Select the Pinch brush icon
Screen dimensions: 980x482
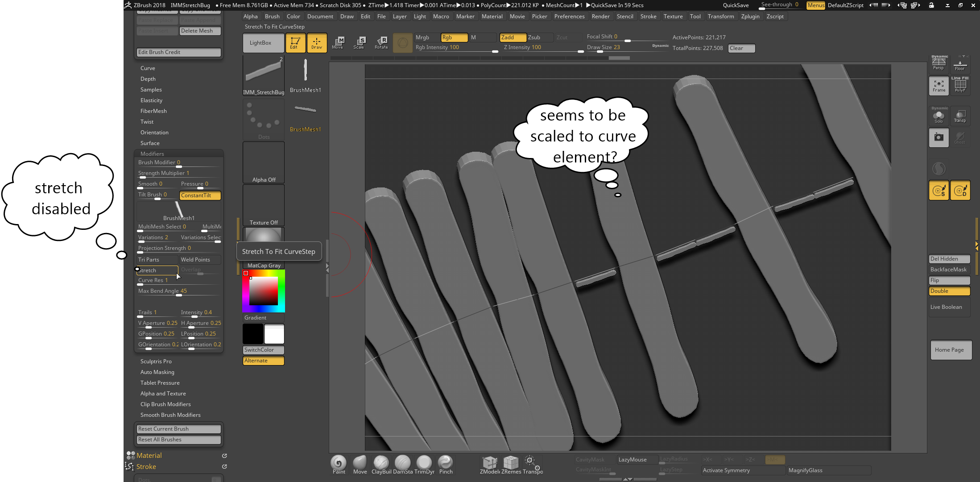446,465
